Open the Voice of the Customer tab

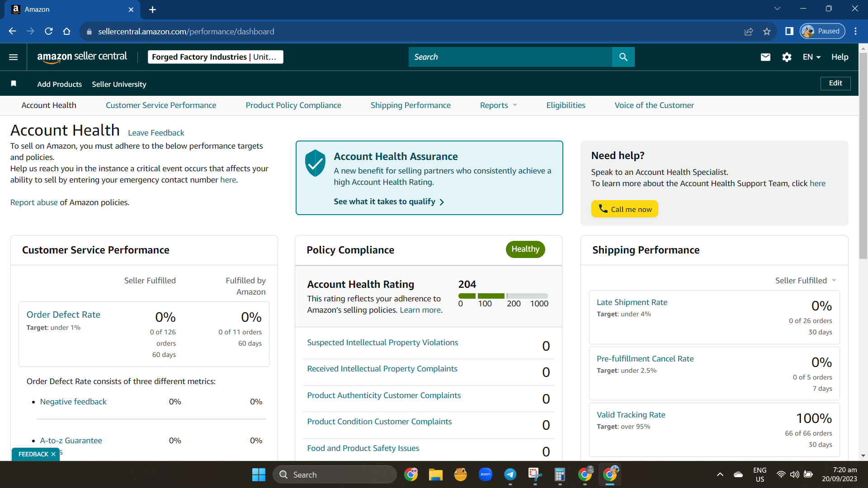click(x=654, y=105)
